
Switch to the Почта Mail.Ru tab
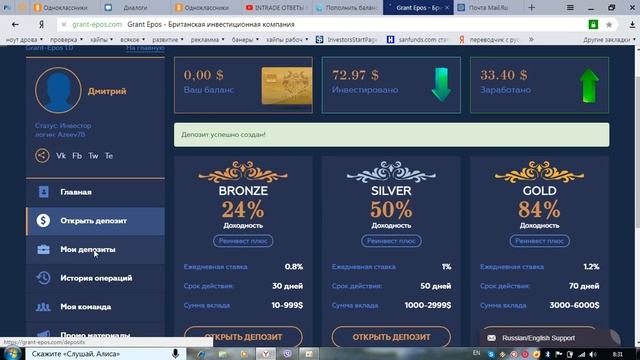point(488,8)
